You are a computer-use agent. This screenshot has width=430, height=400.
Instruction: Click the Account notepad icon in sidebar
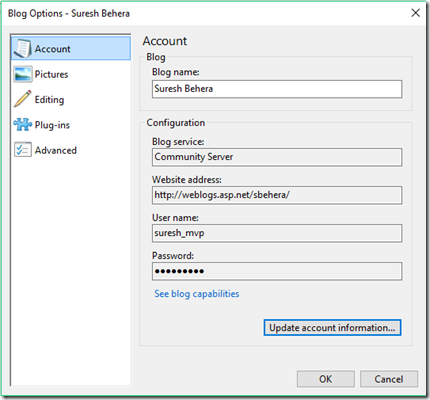click(x=23, y=49)
